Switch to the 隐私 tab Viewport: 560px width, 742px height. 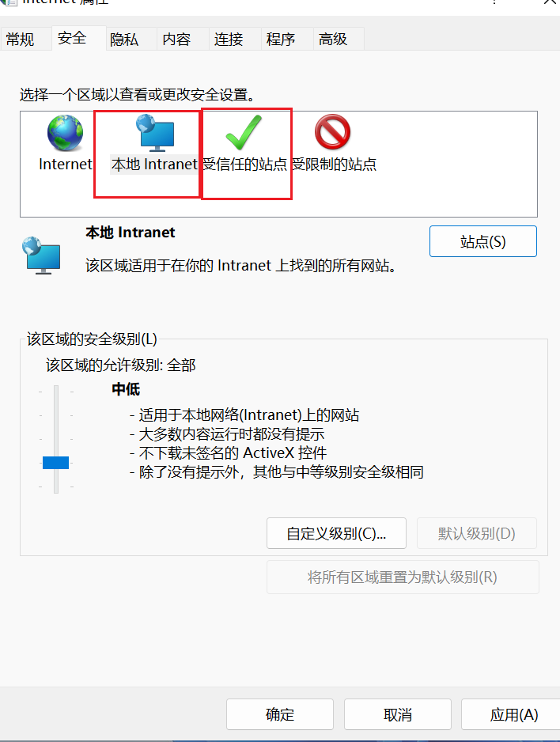(x=124, y=40)
